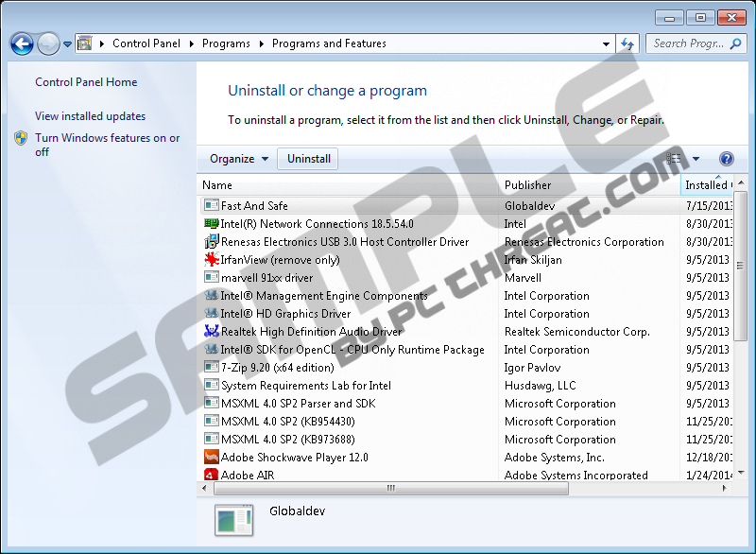Open recent pages dropdown next to Forward
This screenshot has width=756, height=554.
pyautogui.click(x=68, y=43)
